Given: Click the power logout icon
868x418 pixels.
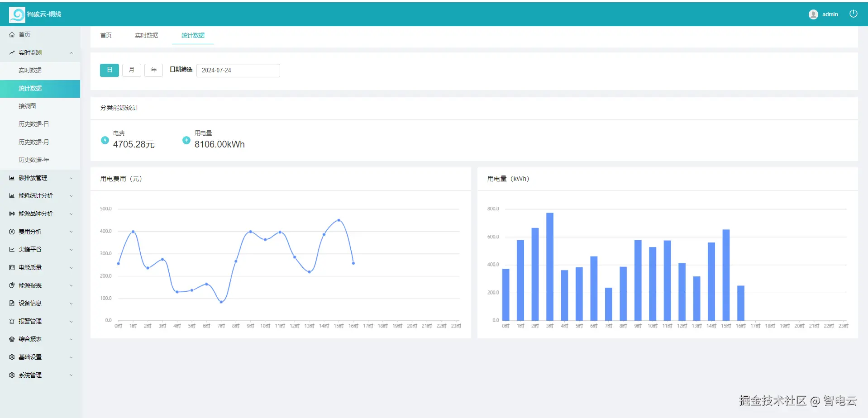Looking at the screenshot, I should pyautogui.click(x=853, y=14).
